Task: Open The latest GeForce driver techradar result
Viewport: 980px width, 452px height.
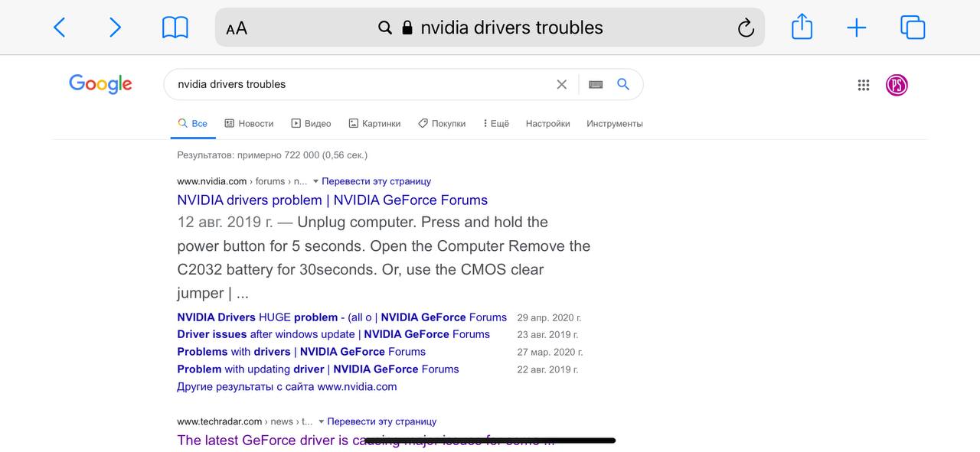Action: 366,441
